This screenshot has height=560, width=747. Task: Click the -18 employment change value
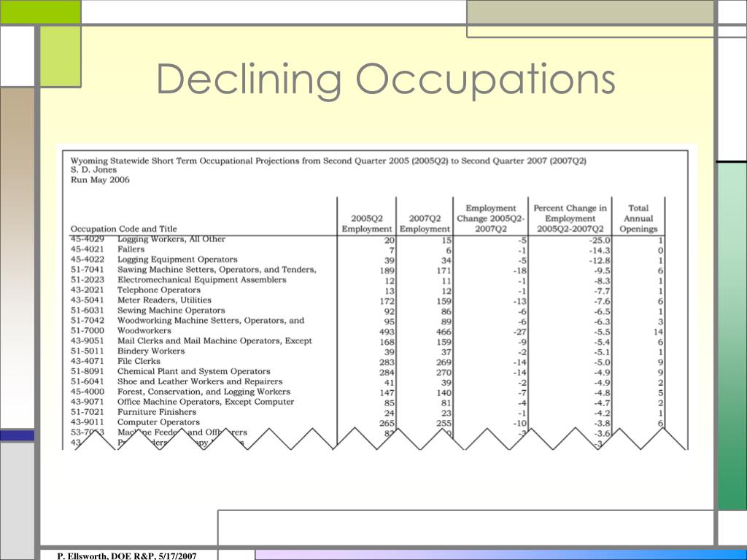click(519, 271)
